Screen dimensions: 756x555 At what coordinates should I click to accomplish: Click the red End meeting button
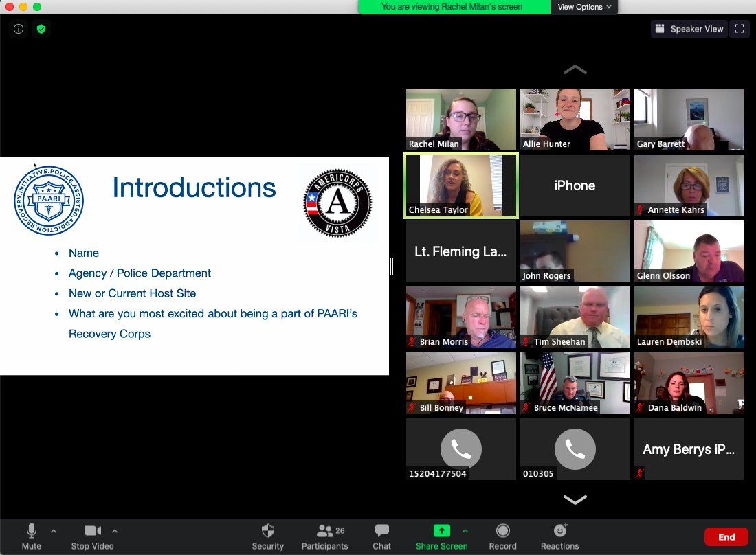pyautogui.click(x=726, y=536)
